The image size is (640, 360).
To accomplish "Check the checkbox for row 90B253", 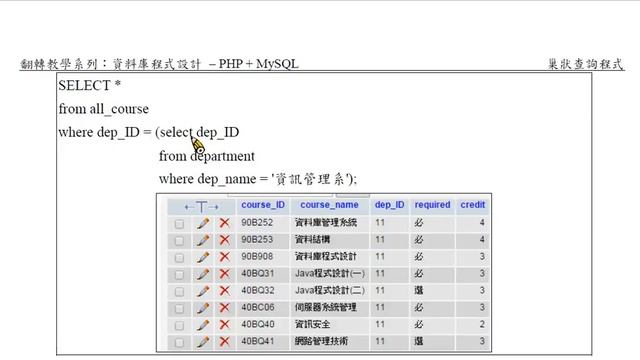I will click(x=179, y=241).
